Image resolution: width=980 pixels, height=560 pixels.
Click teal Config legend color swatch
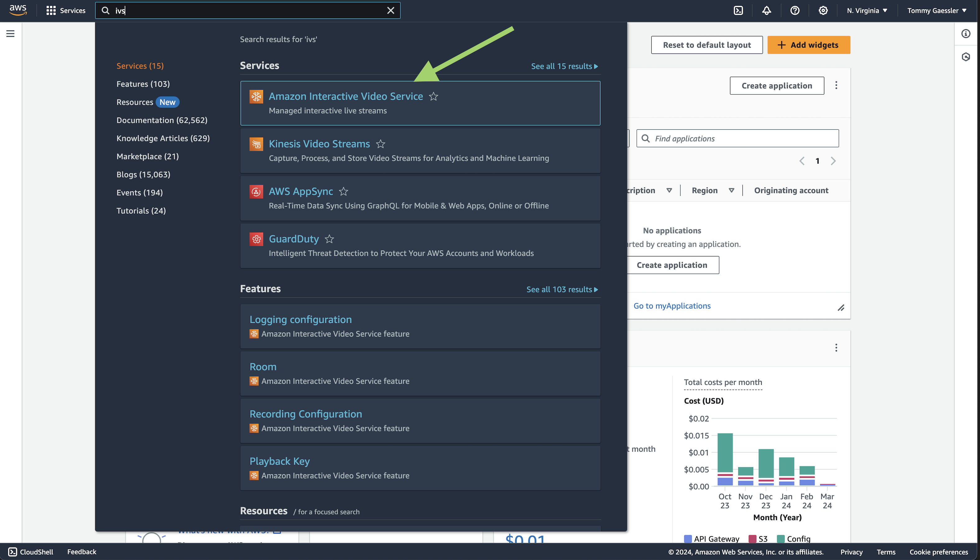[781, 539]
